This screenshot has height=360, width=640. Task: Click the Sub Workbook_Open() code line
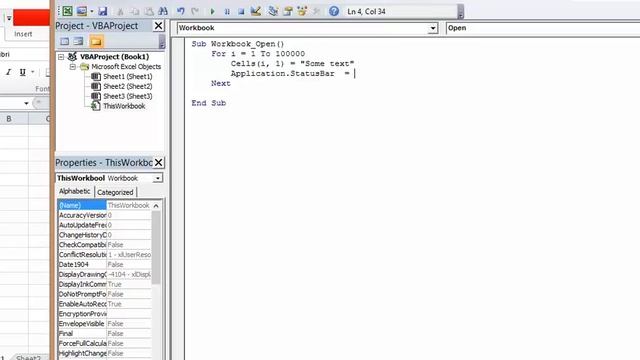[238, 44]
